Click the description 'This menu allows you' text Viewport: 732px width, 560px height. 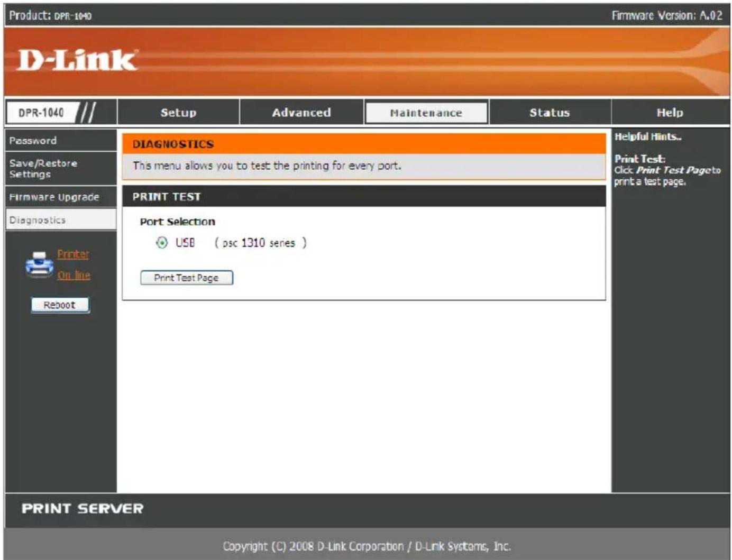pos(267,166)
